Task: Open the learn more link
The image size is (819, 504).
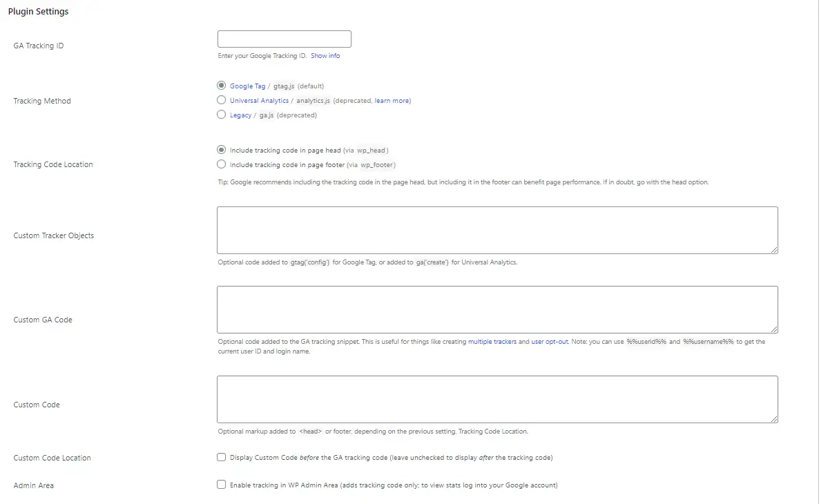Action: pos(392,100)
